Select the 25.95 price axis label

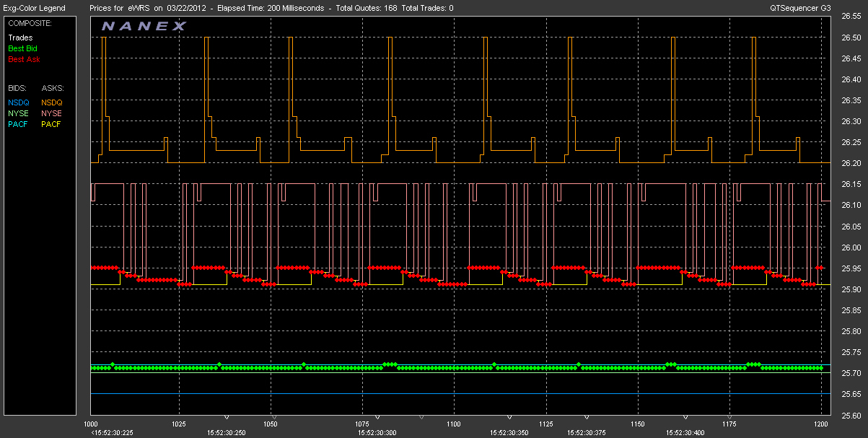click(x=851, y=268)
